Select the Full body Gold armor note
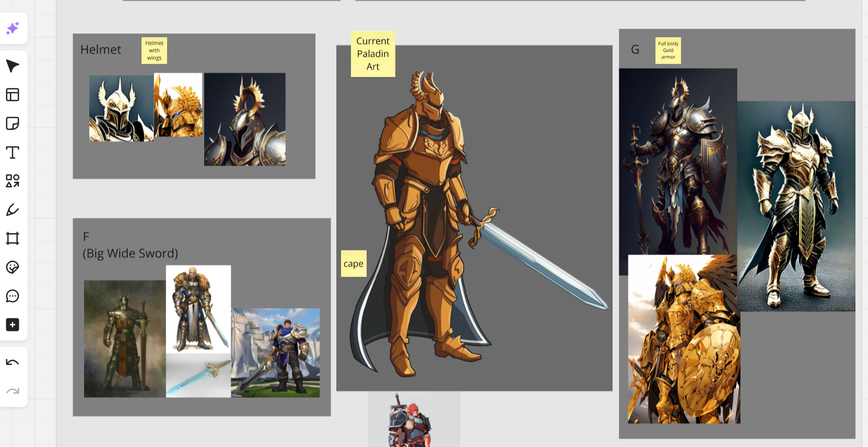Screen dimensions: 868x447 668,50
